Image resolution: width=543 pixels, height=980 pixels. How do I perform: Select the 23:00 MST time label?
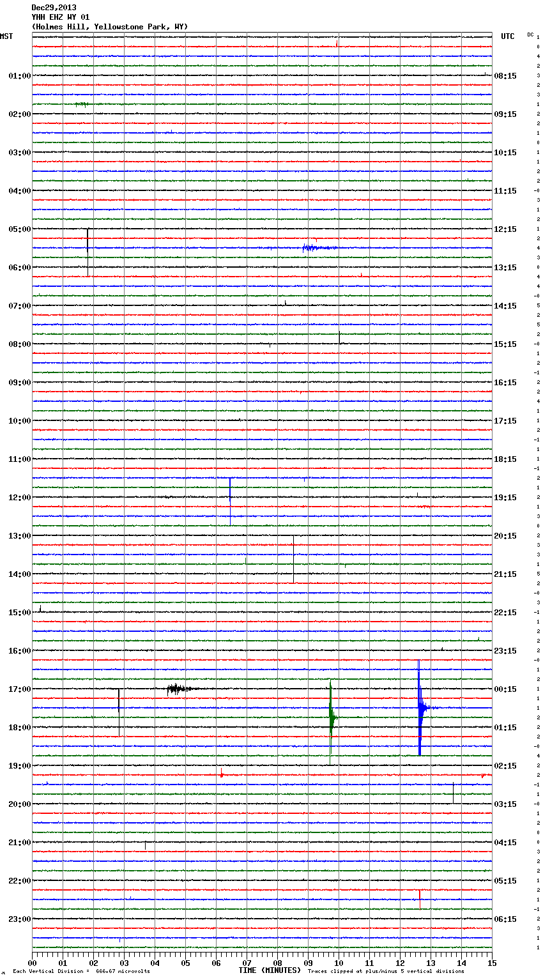coord(20,919)
